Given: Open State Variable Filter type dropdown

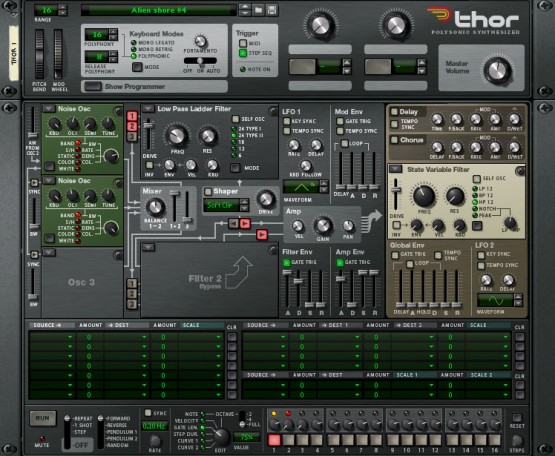Looking at the screenshot, I should [x=396, y=169].
